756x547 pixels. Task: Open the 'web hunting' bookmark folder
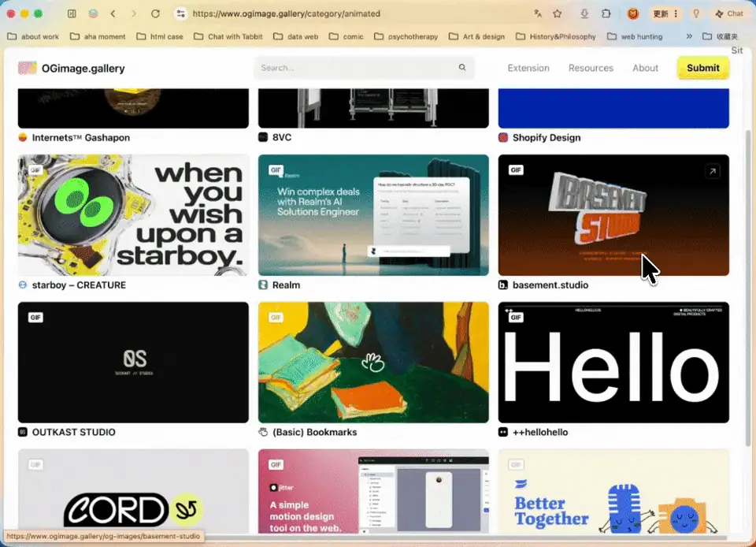click(635, 36)
